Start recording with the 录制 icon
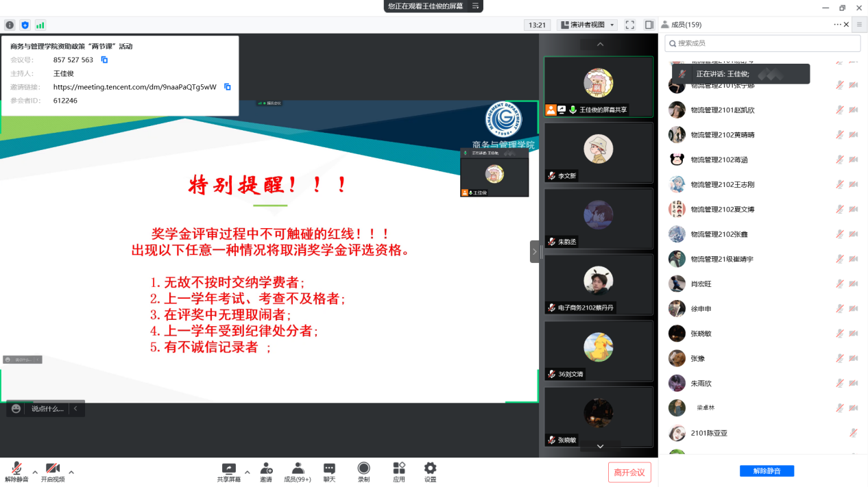The width and height of the screenshot is (868, 487). 363,472
